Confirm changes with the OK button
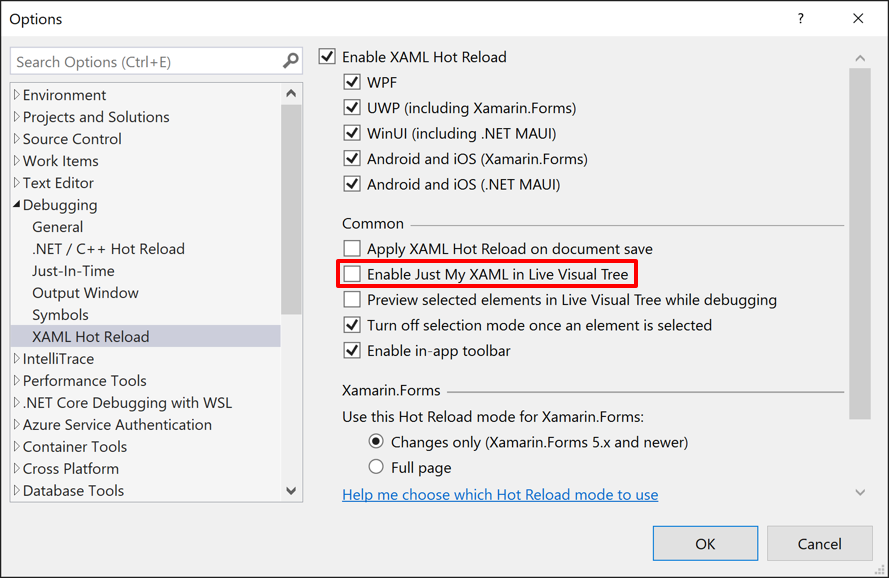 pyautogui.click(x=705, y=543)
